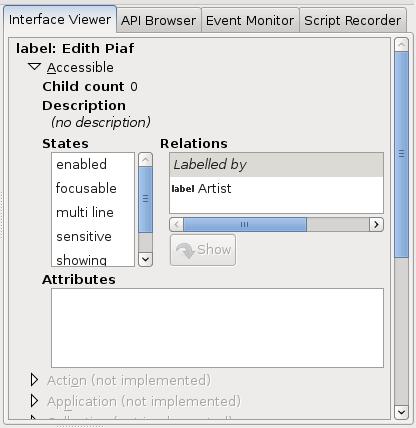The width and height of the screenshot is (416, 428).
Task: Select the Labelled by relation header
Action: click(276, 165)
